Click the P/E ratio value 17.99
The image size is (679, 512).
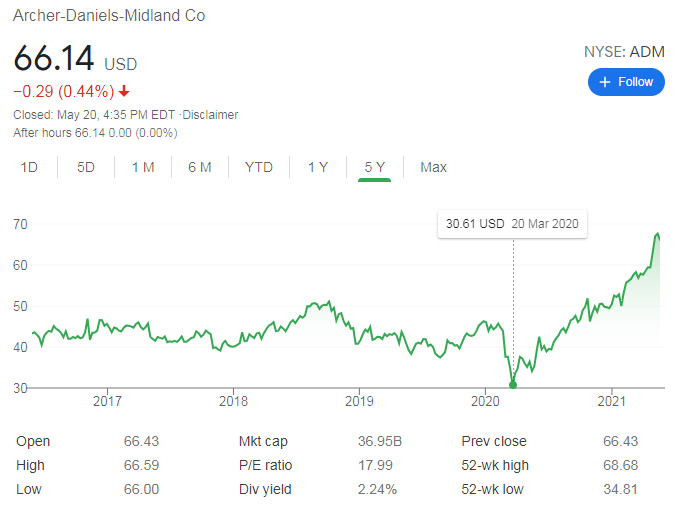[x=375, y=465]
